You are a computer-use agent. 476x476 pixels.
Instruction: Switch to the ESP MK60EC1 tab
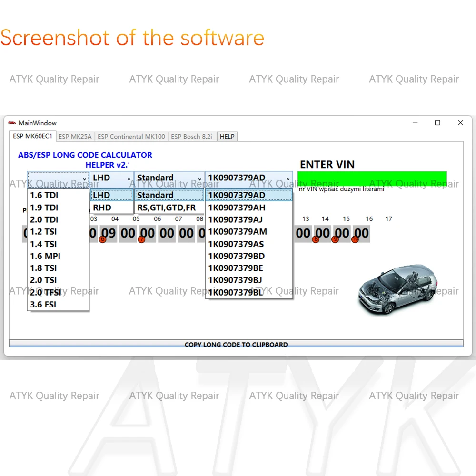(32, 136)
